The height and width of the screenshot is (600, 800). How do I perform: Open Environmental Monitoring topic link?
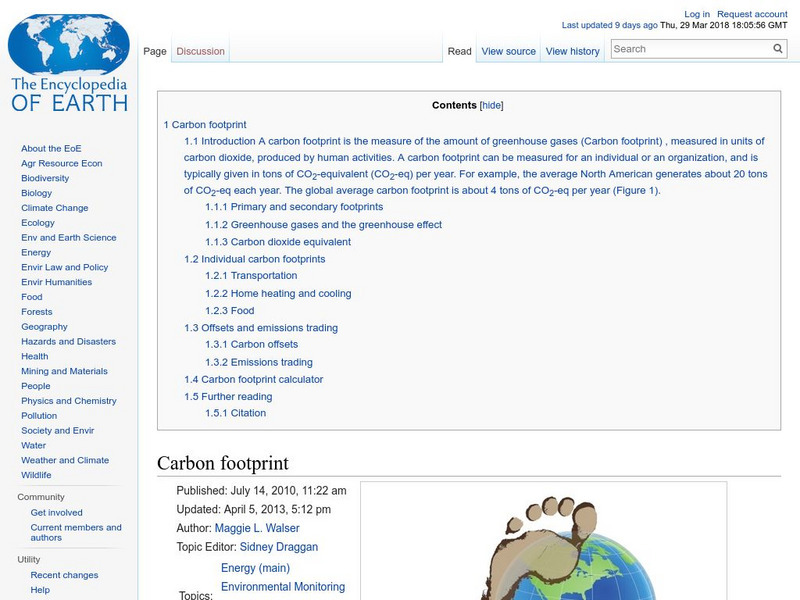[x=283, y=587]
